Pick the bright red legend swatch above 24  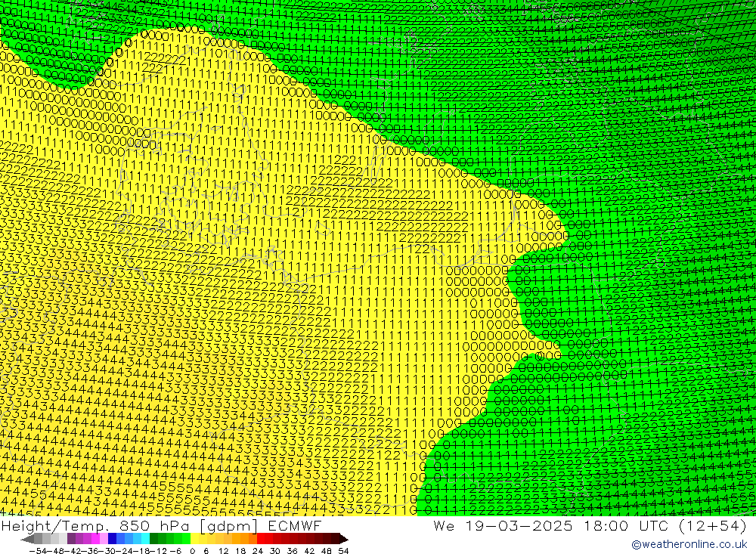(x=261, y=539)
